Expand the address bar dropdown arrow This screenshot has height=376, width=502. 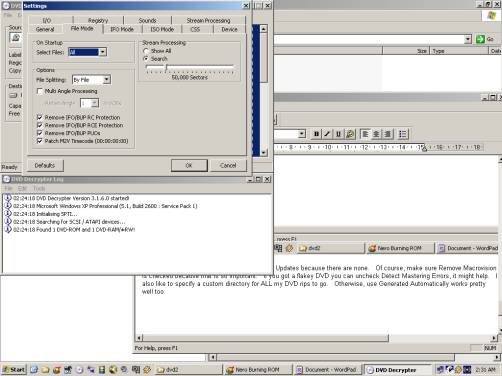click(x=468, y=39)
